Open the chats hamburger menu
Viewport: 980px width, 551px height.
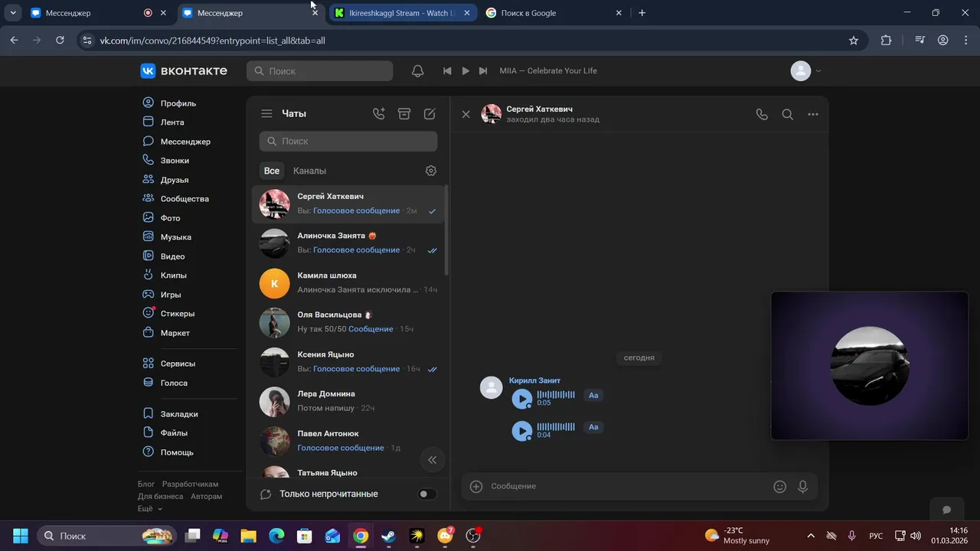[266, 113]
